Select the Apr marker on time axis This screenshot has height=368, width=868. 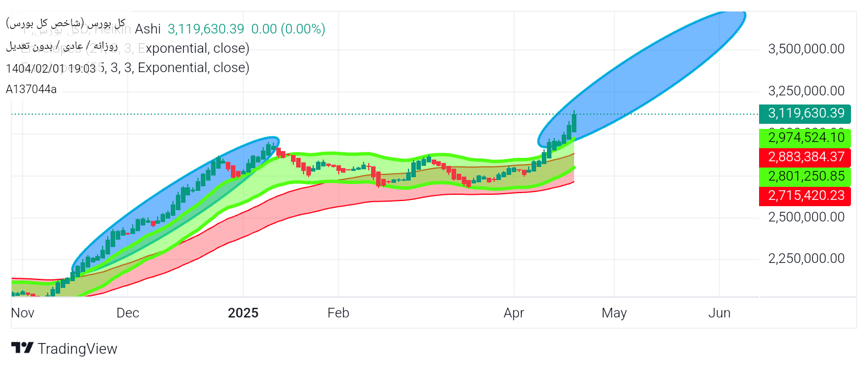tap(514, 313)
